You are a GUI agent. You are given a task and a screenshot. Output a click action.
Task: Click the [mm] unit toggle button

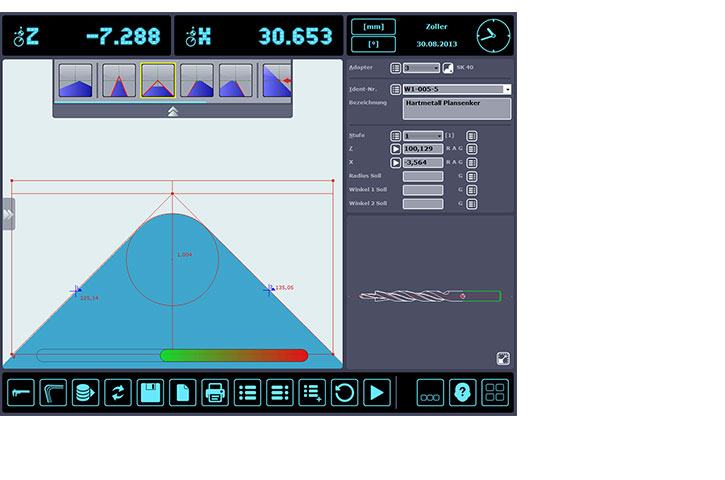click(373, 27)
